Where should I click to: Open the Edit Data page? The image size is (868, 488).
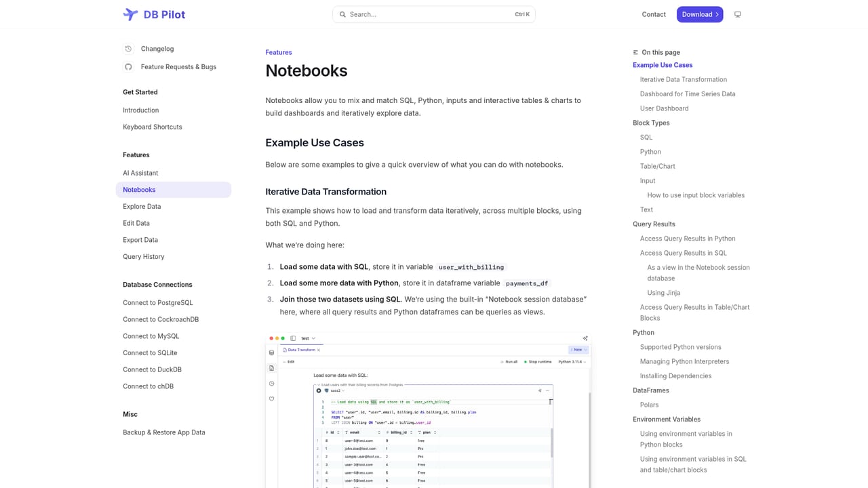click(136, 224)
